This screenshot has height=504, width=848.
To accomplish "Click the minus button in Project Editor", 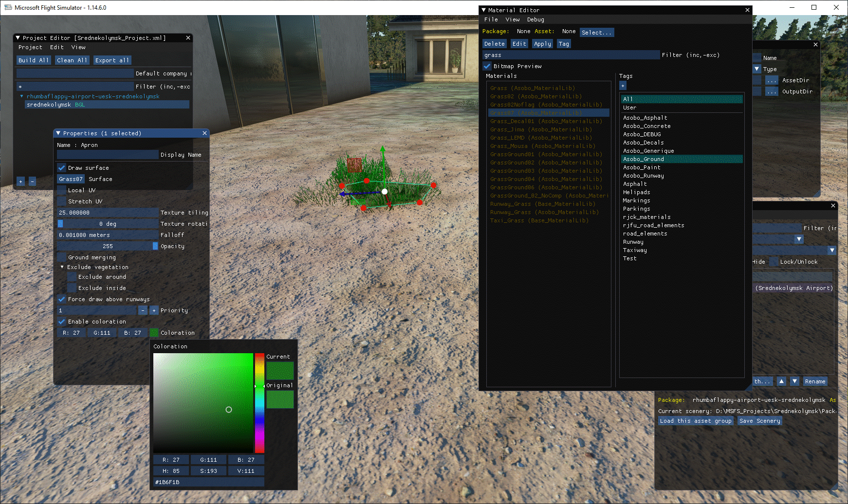I will pos(32,181).
